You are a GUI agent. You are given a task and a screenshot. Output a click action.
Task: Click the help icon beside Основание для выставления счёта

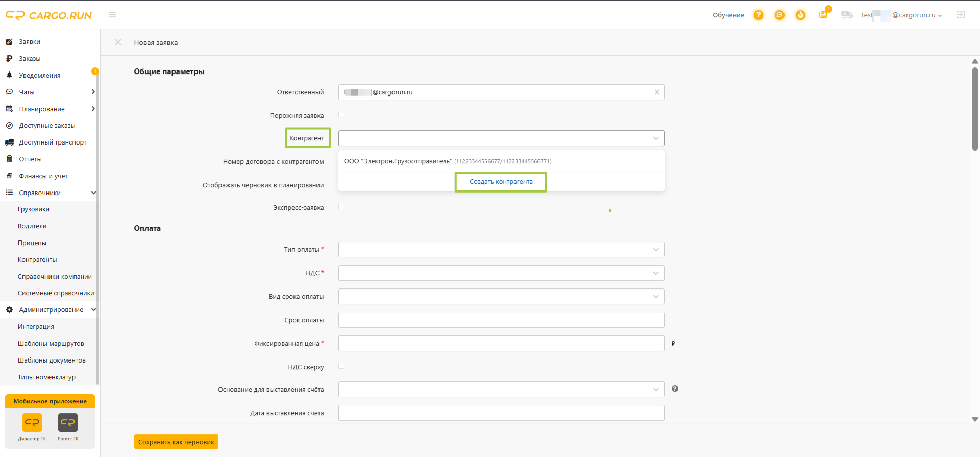tap(675, 389)
